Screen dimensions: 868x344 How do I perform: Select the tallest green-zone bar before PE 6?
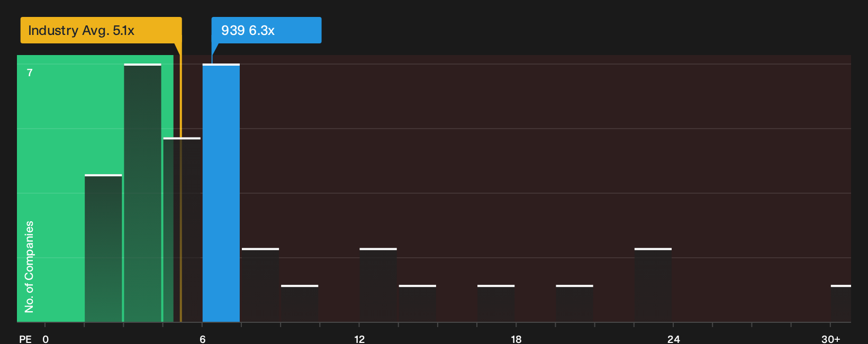click(x=142, y=193)
